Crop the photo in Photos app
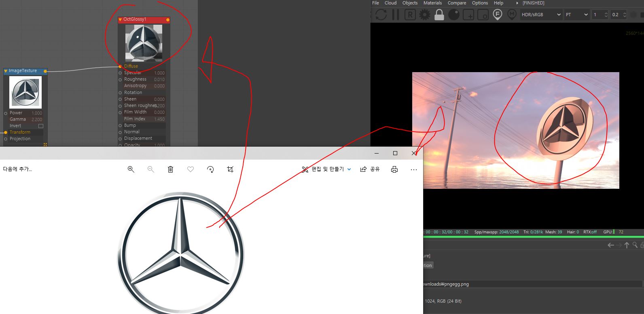This screenshot has height=314, width=644. tap(230, 169)
